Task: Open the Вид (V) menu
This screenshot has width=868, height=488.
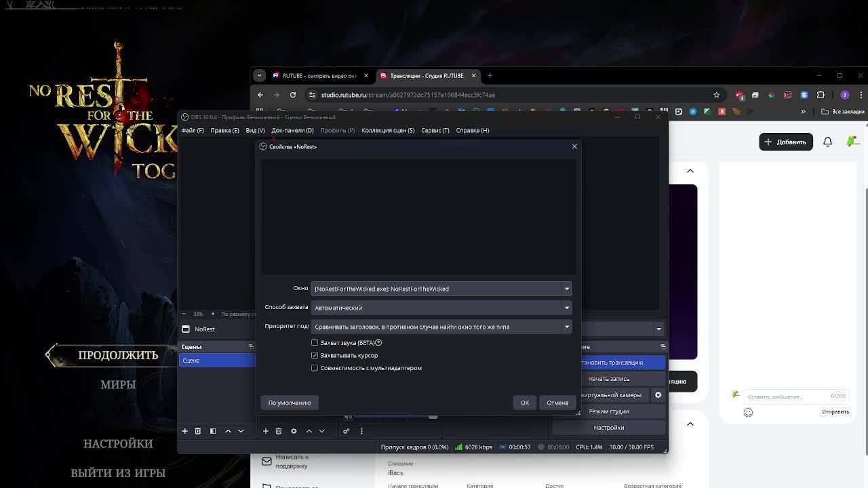Action: pos(255,130)
